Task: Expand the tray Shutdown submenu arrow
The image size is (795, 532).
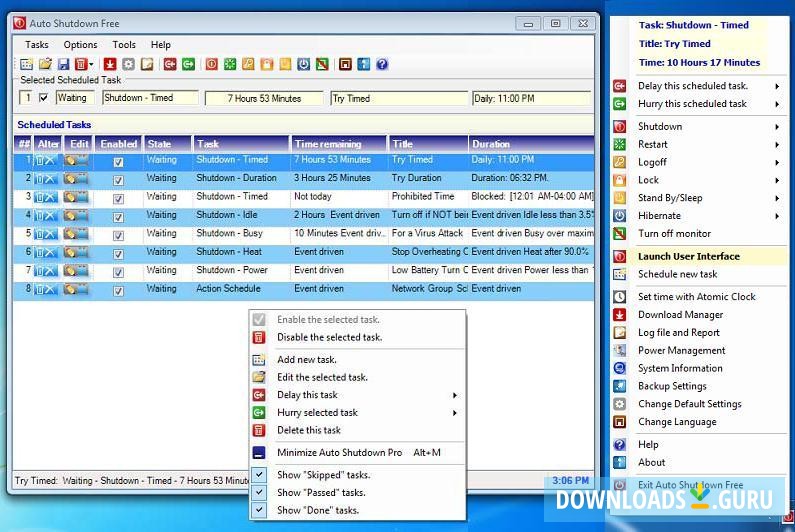Action: pos(777,127)
